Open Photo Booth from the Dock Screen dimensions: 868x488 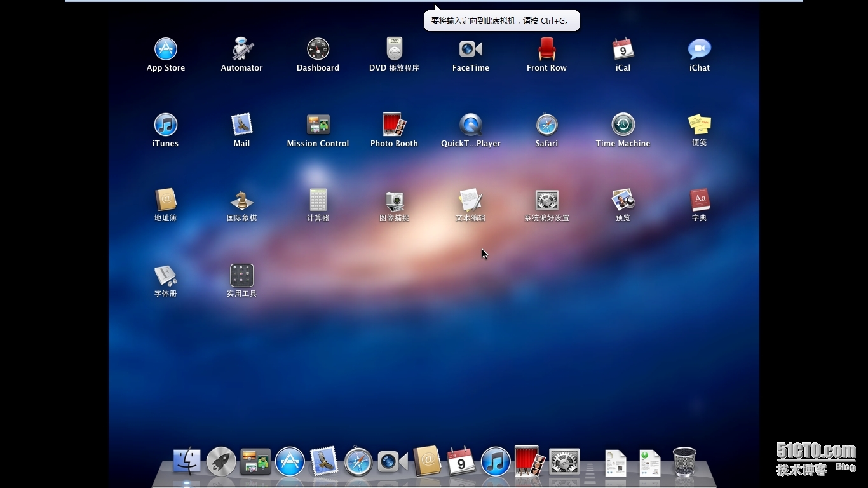coord(530,461)
